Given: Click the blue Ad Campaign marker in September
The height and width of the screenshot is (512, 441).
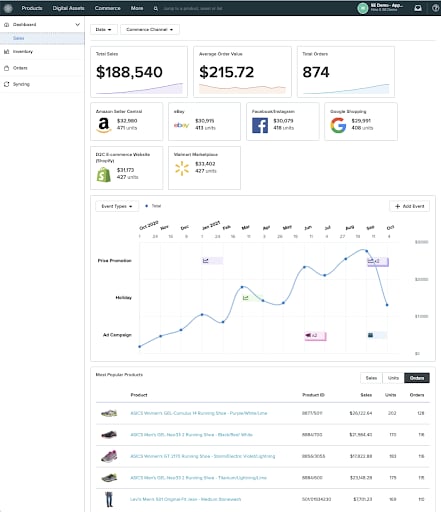Looking at the screenshot, I should click(377, 335).
